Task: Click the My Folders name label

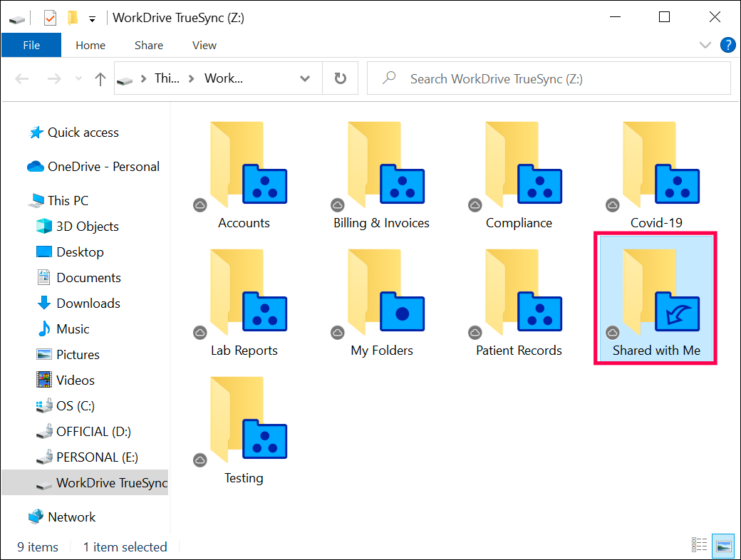Action: (x=382, y=351)
